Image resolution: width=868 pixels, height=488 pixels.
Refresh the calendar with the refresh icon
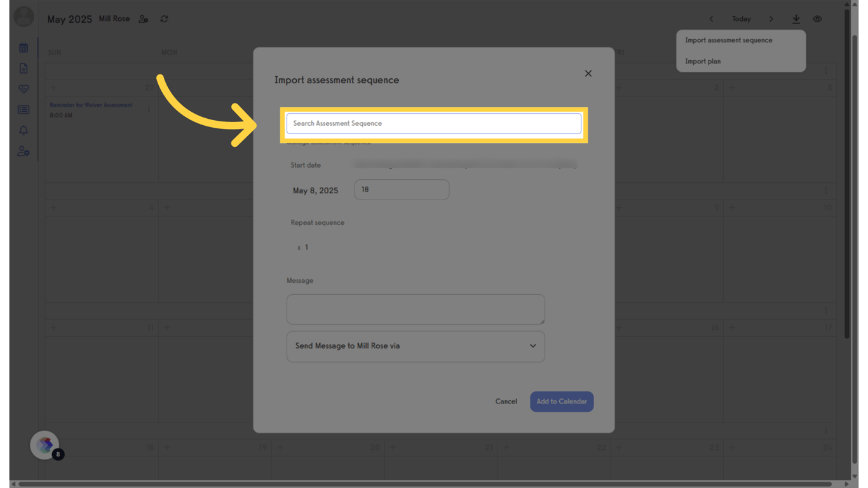click(x=163, y=19)
